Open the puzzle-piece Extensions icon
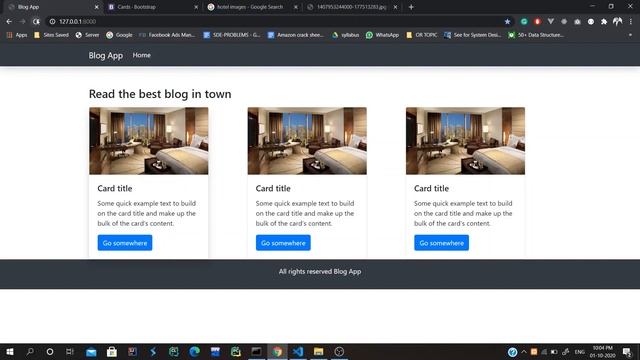The image size is (640, 360). pyautogui.click(x=604, y=22)
